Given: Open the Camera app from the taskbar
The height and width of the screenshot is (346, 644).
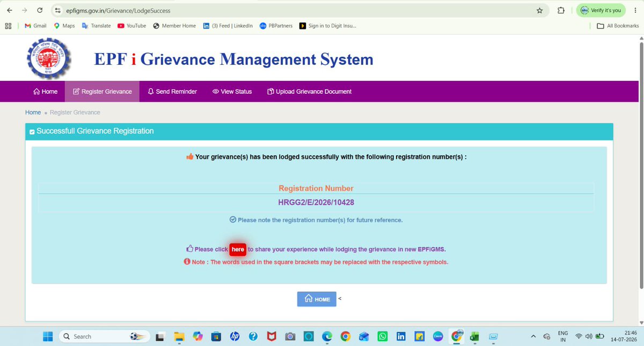Looking at the screenshot, I should [x=290, y=336].
